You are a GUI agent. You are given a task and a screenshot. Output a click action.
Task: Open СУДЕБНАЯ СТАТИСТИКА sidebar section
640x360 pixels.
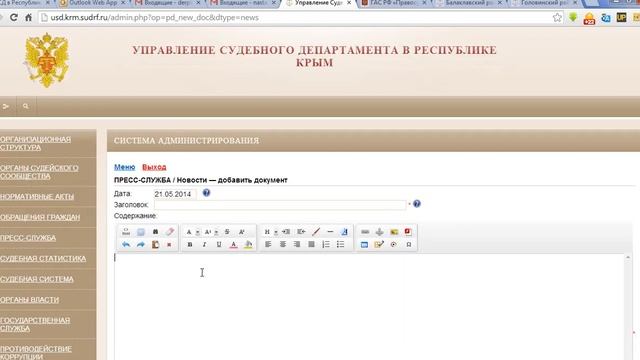[x=43, y=258]
